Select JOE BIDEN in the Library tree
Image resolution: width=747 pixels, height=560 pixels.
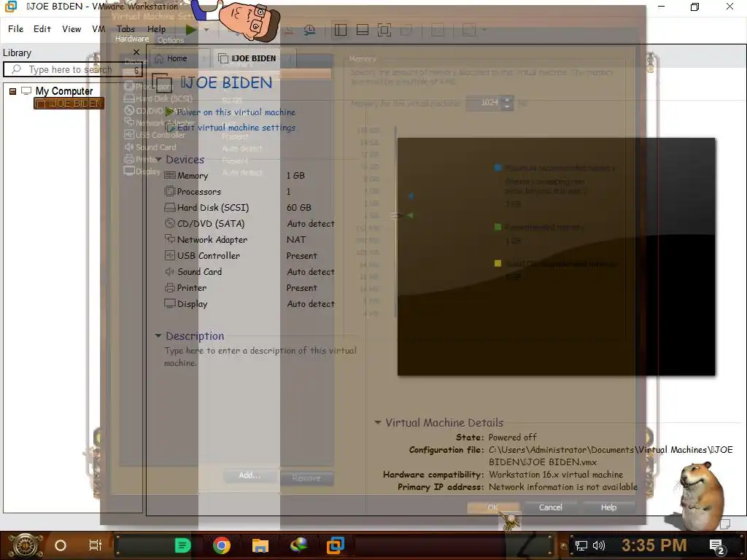coord(69,104)
